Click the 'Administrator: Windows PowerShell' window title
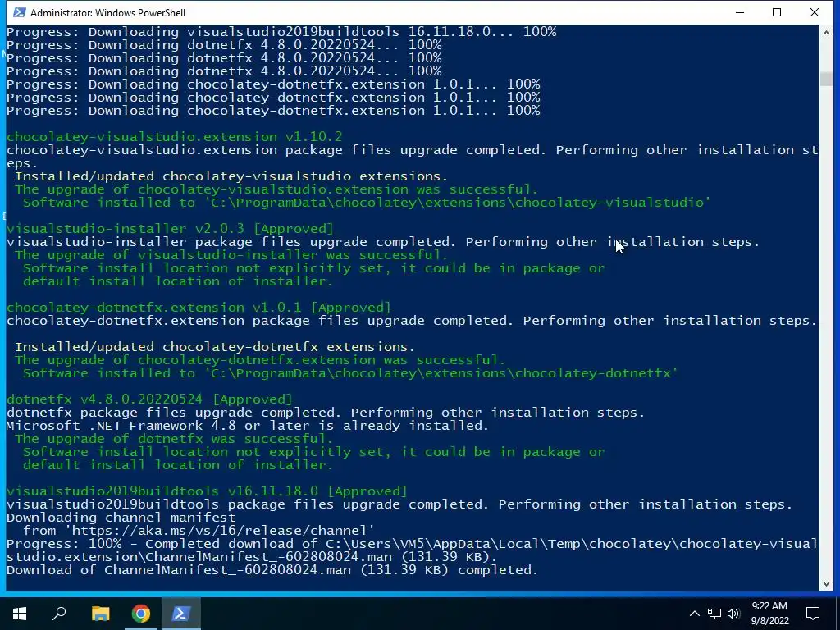840x630 pixels. 107,12
